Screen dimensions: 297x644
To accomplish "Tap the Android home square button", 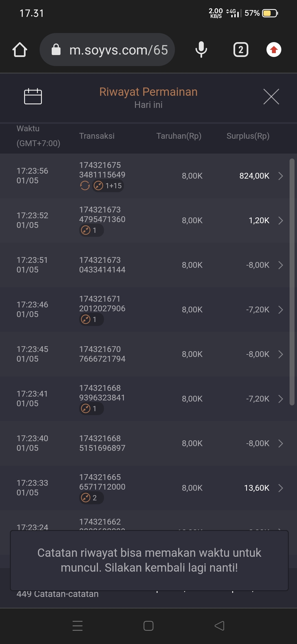I will tap(148, 626).
